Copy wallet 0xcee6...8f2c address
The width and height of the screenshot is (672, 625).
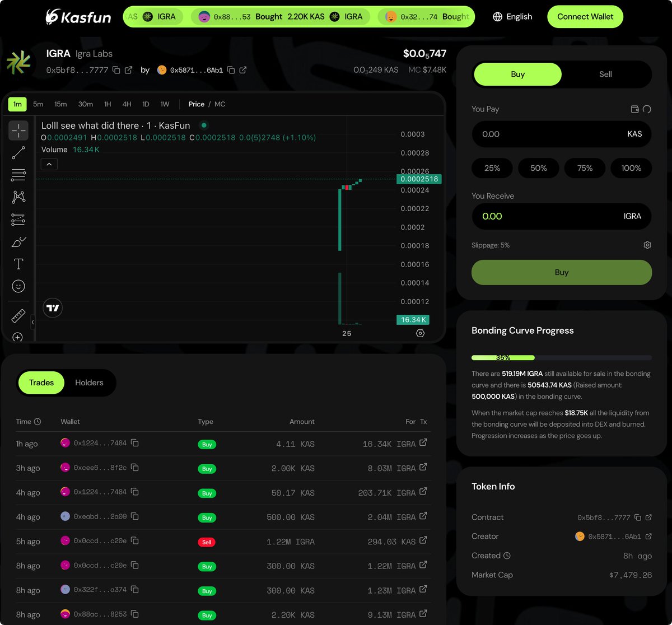[x=135, y=468]
